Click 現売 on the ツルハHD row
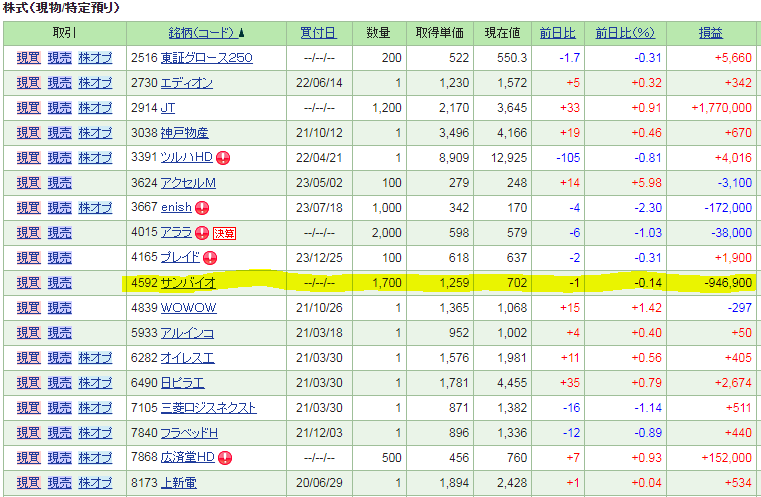Image resolution: width=761 pixels, height=497 pixels. tap(60, 158)
